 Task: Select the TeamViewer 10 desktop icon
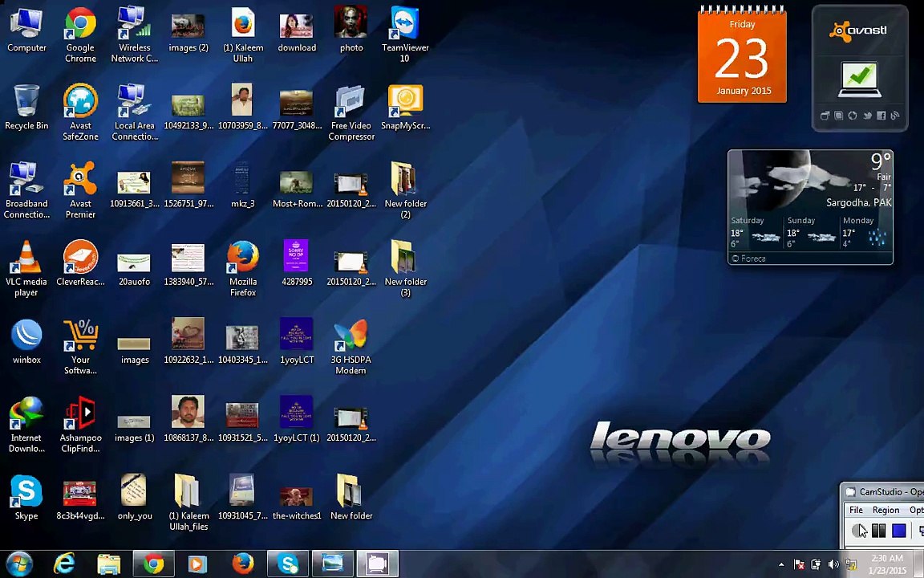[405, 35]
